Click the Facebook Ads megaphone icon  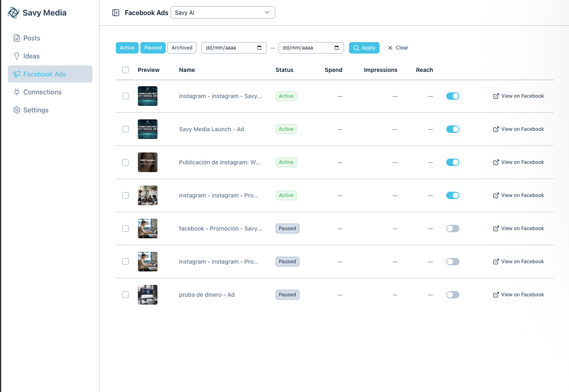(x=16, y=74)
